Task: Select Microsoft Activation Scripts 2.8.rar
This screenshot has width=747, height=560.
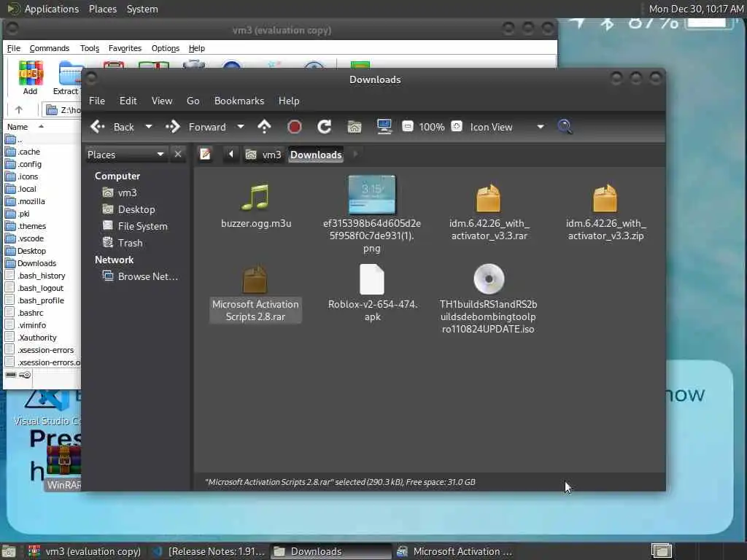Action: click(255, 293)
